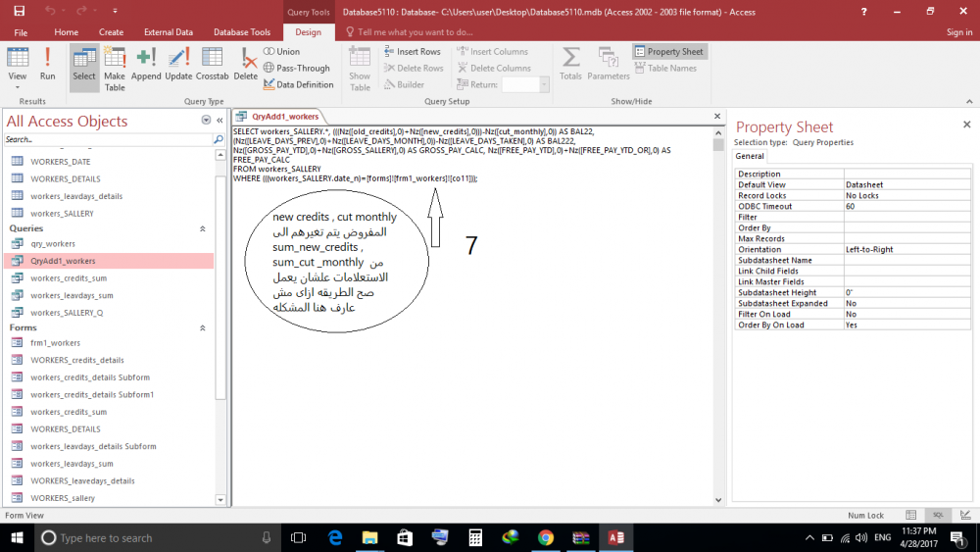The image size is (980, 552).
Task: Click Insert Rows in Query Setup
Action: tap(413, 51)
